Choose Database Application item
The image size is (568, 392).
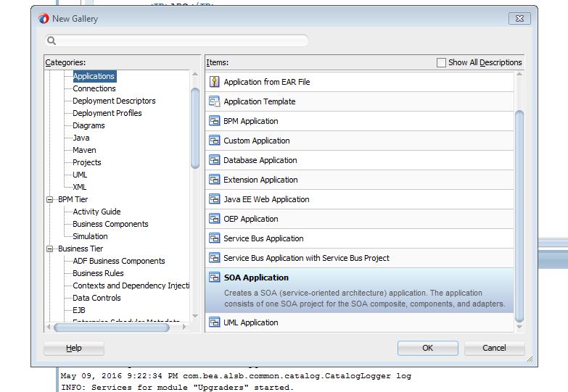click(x=359, y=160)
